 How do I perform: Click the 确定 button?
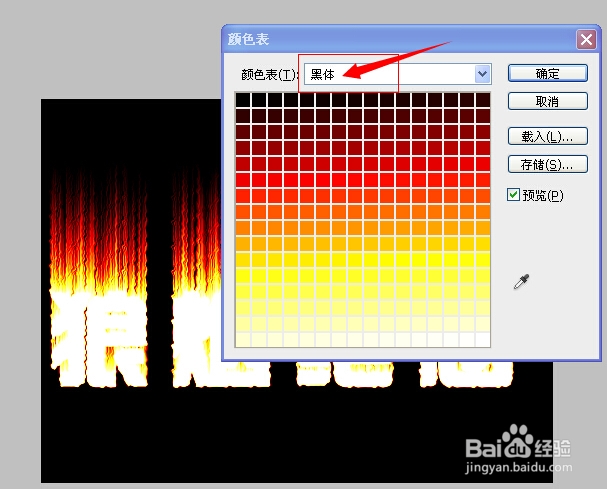(x=548, y=73)
